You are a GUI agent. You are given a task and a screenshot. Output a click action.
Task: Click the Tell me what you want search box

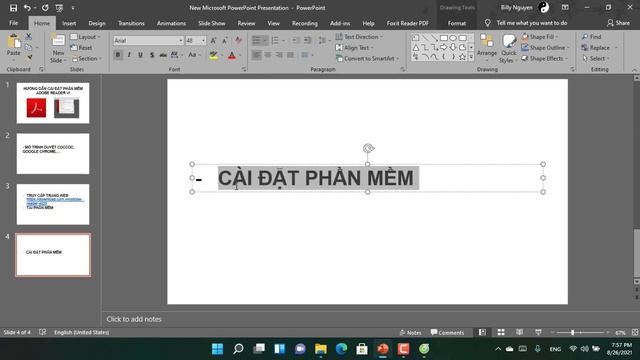click(x=531, y=23)
